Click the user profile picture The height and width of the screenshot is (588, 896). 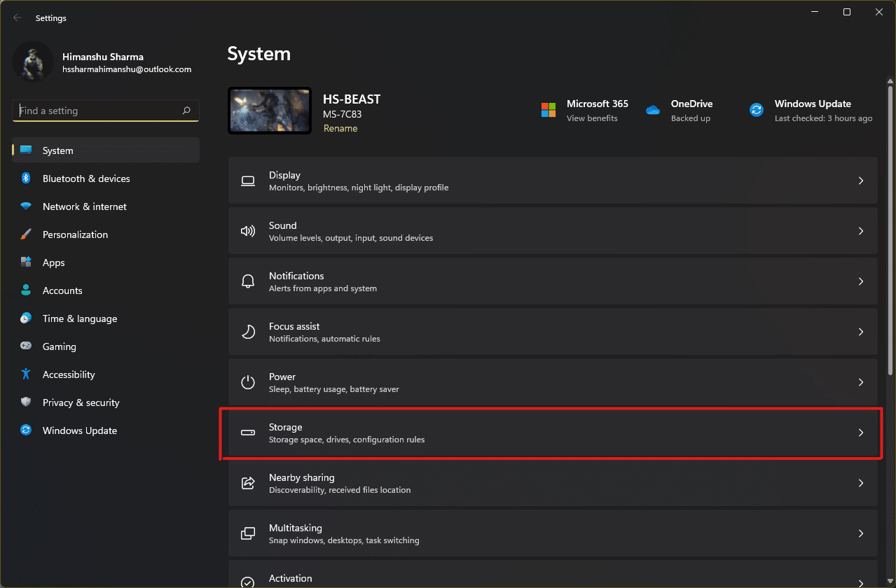pyautogui.click(x=33, y=62)
